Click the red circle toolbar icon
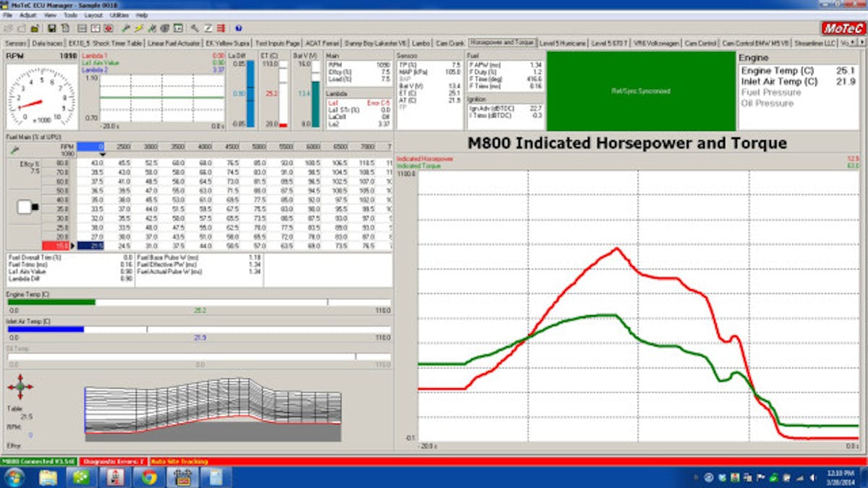Viewport: 868px width, 488px height. 109,28
